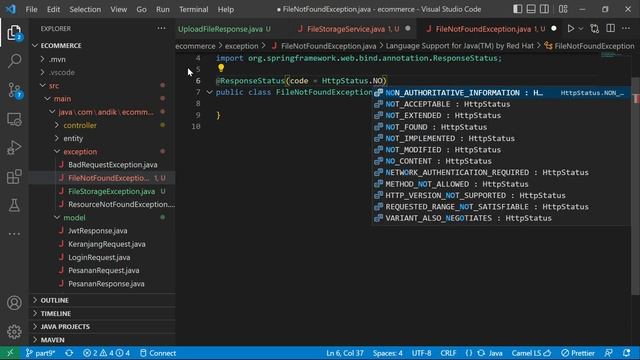Viewport: 640px width, 360px height.
Task: Open the Remote Explorer view
Action: (x=14, y=119)
